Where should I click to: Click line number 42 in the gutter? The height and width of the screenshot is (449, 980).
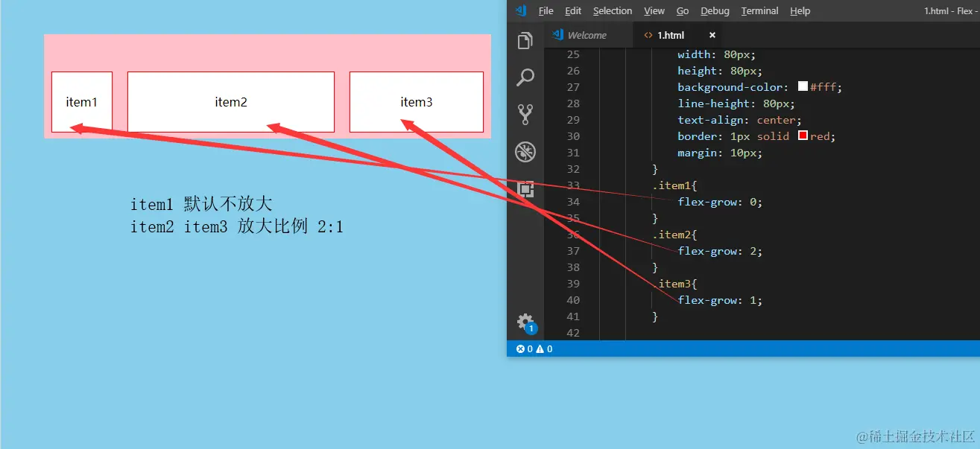coord(572,333)
